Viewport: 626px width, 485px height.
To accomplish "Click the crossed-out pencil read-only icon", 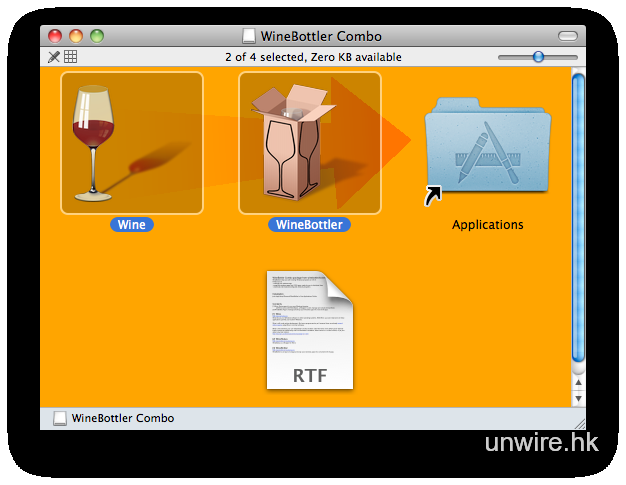I will point(54,57).
